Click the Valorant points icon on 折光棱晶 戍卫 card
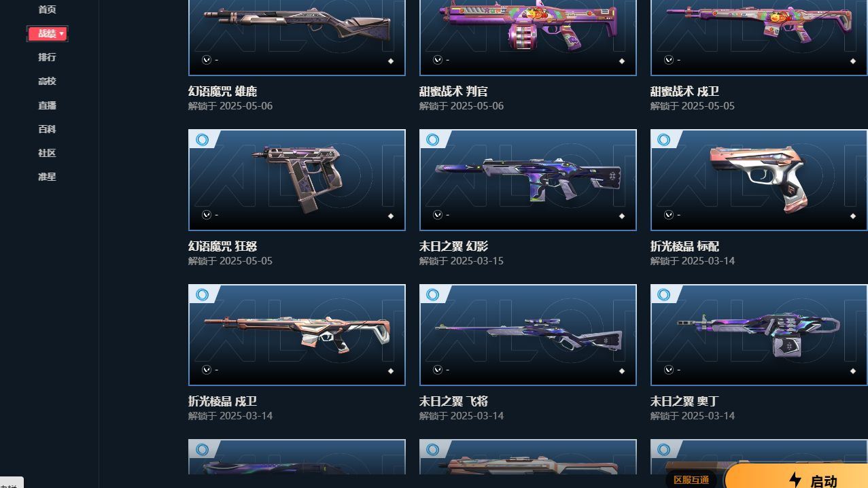Viewport: 868px width, 488px height. tap(207, 370)
